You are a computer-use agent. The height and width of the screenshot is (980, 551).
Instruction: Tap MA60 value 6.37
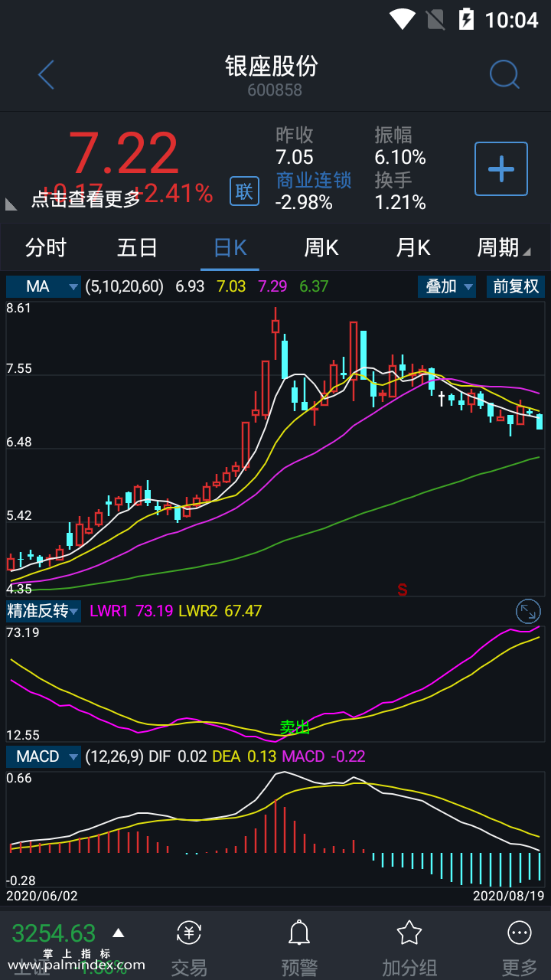point(314,286)
